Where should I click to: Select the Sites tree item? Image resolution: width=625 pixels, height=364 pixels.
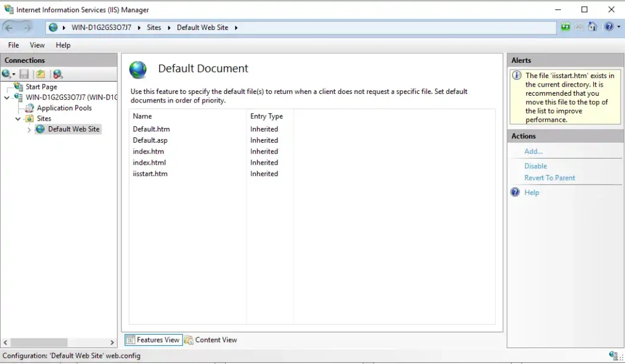tap(44, 119)
